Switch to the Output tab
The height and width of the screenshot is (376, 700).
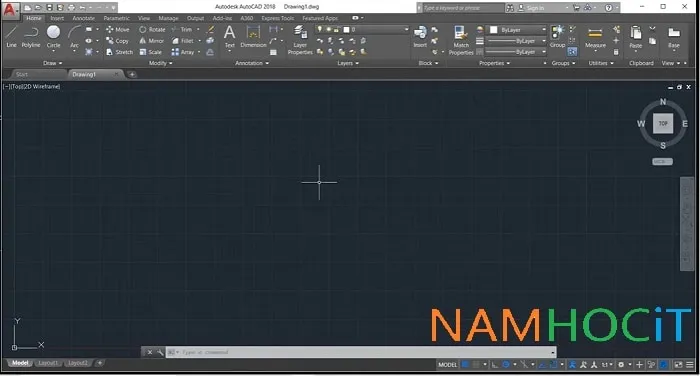195,18
